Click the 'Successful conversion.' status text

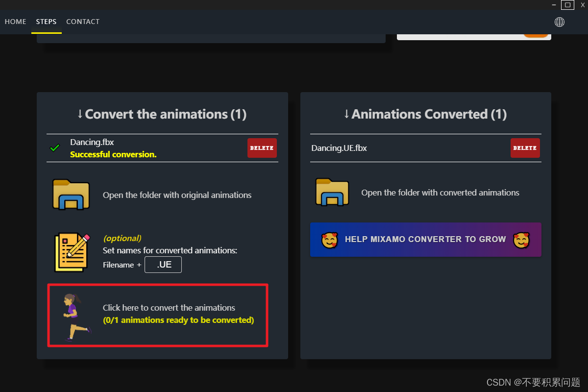tap(113, 154)
